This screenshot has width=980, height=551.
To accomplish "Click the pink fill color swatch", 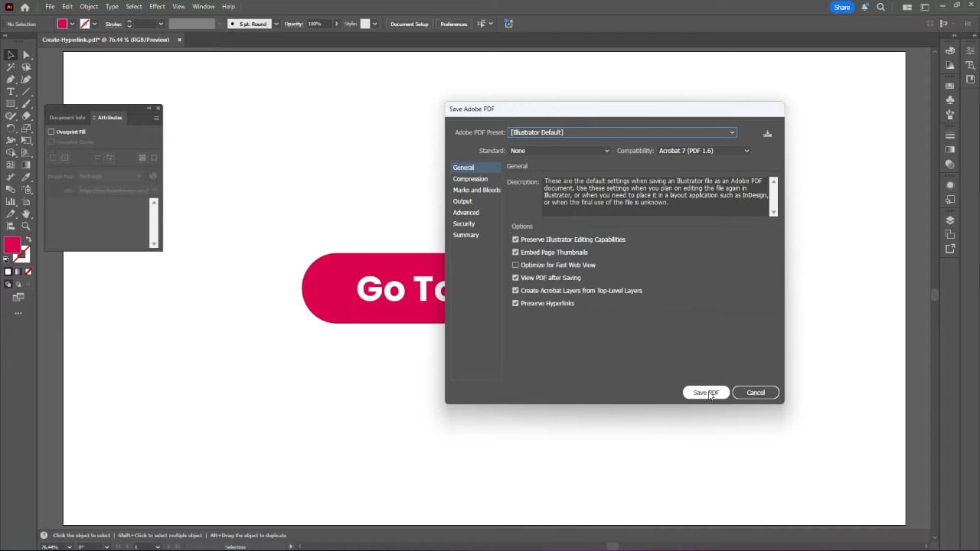I will [x=12, y=245].
